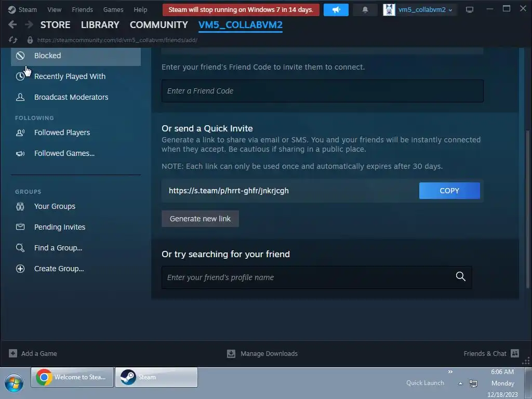532x399 pixels.
Task: Open Broadcast Moderators link
Action: coord(71,97)
